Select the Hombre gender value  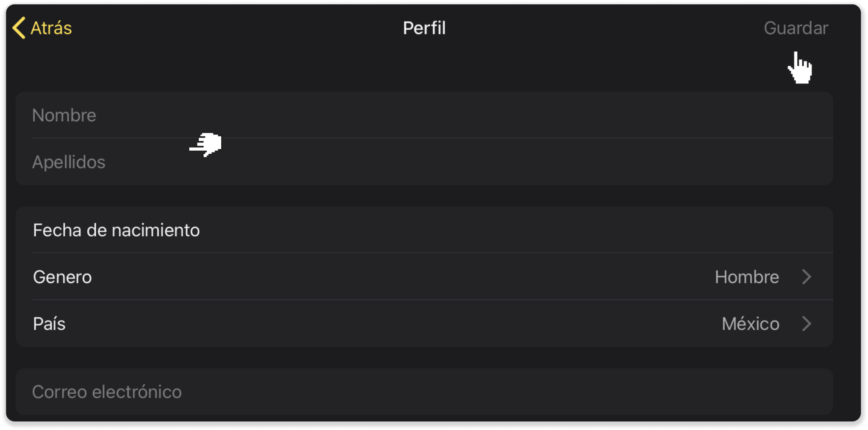(x=746, y=277)
